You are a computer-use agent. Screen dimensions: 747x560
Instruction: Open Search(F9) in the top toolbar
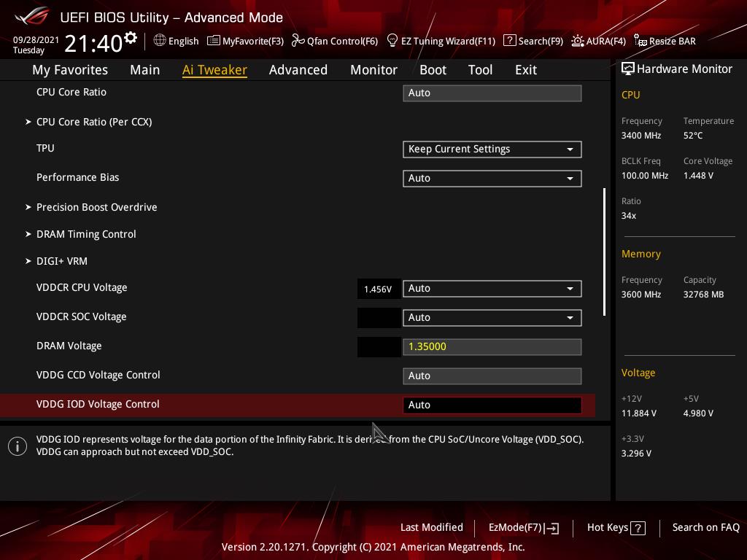pos(533,41)
